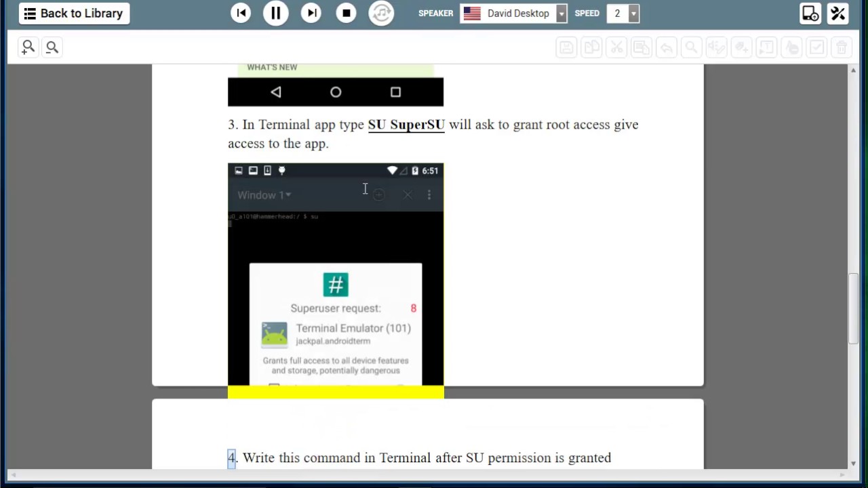The image size is (868, 488).
Task: Toggle the repeat loop icon
Action: [382, 13]
